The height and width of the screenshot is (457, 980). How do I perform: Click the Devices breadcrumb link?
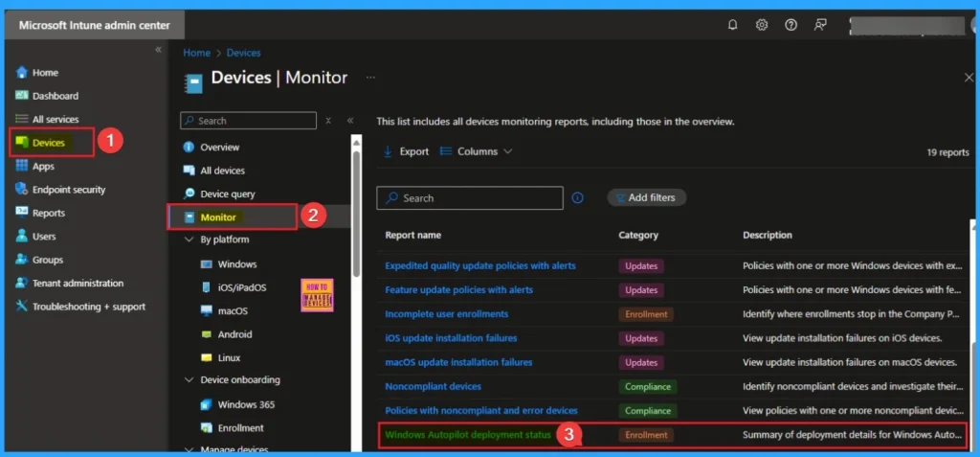pyautogui.click(x=244, y=54)
